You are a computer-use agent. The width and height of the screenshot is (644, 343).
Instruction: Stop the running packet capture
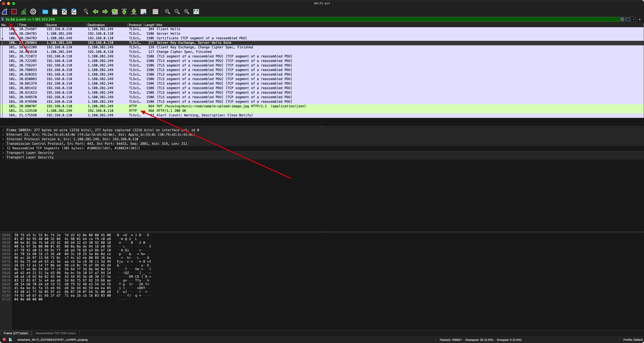click(x=14, y=11)
